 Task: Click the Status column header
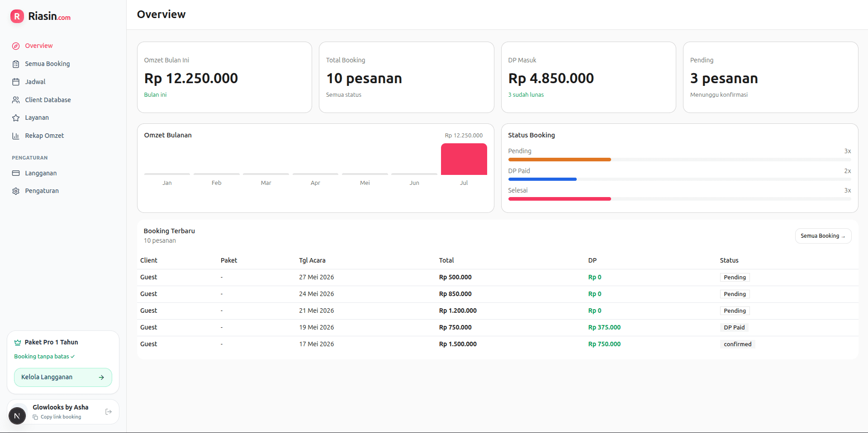[729, 260]
